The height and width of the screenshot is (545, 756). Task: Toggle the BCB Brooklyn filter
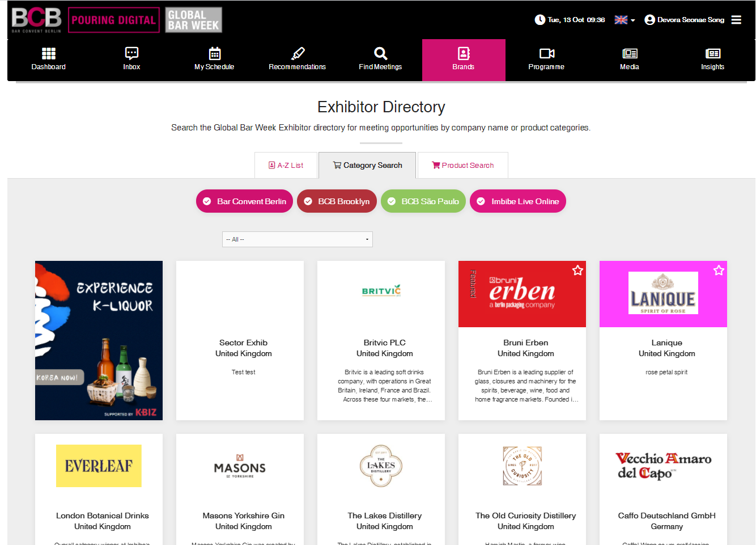tap(337, 201)
